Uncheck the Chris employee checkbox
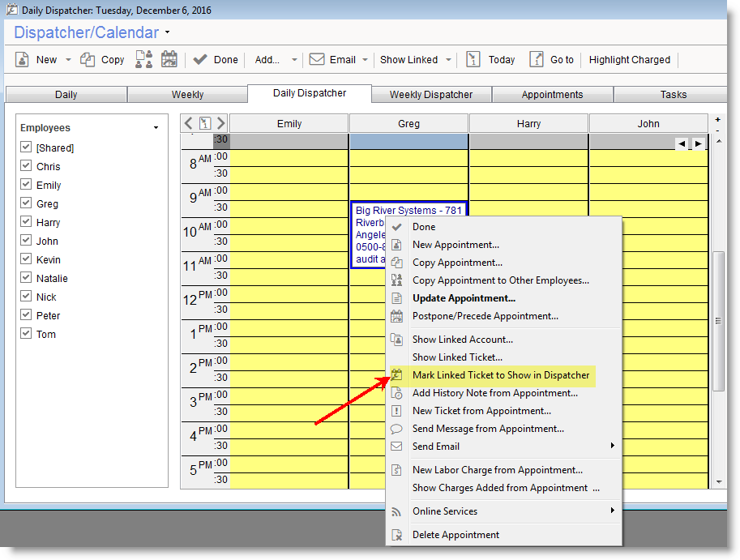Viewport: 740px width, 560px height. (26, 166)
